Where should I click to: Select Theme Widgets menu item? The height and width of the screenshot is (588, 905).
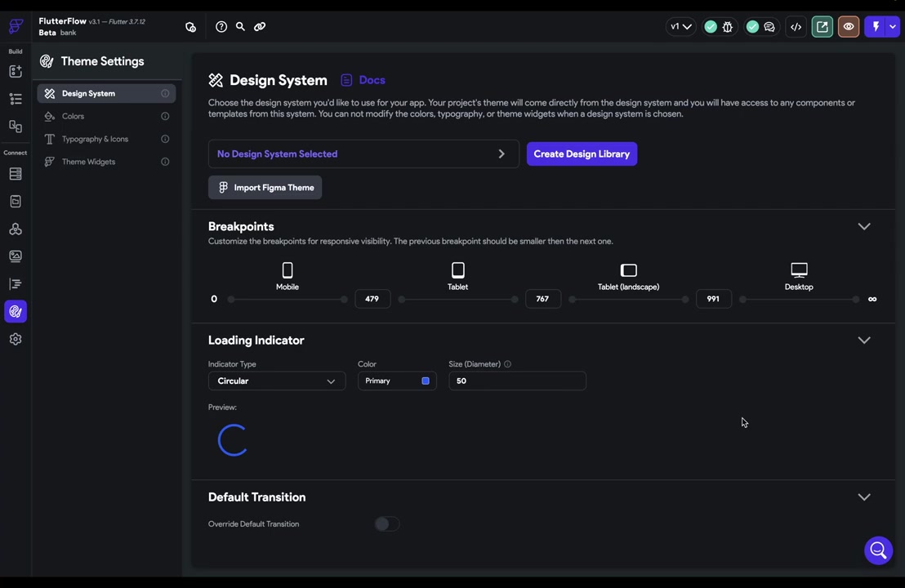pyautogui.click(x=106, y=162)
